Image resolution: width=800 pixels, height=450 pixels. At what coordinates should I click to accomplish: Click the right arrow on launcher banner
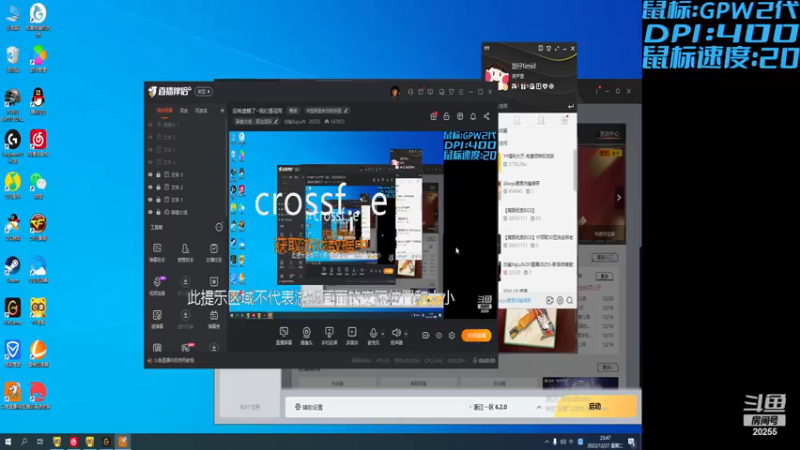point(619,197)
